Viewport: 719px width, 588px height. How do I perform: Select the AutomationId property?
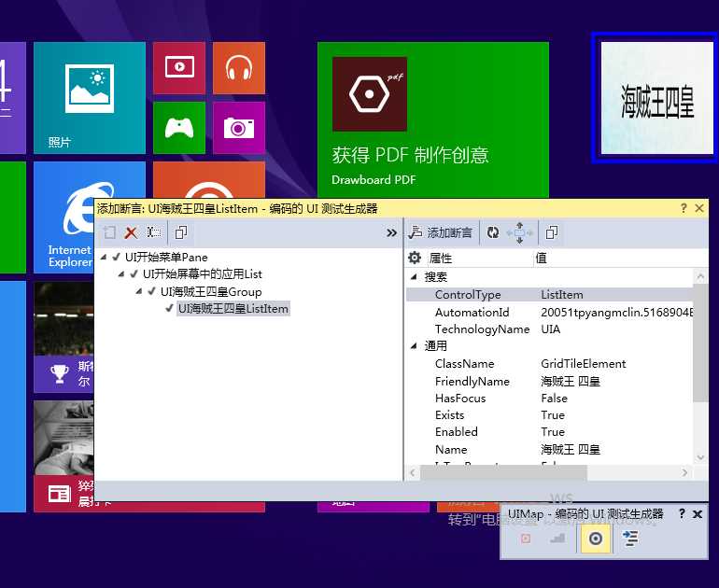tap(472, 312)
